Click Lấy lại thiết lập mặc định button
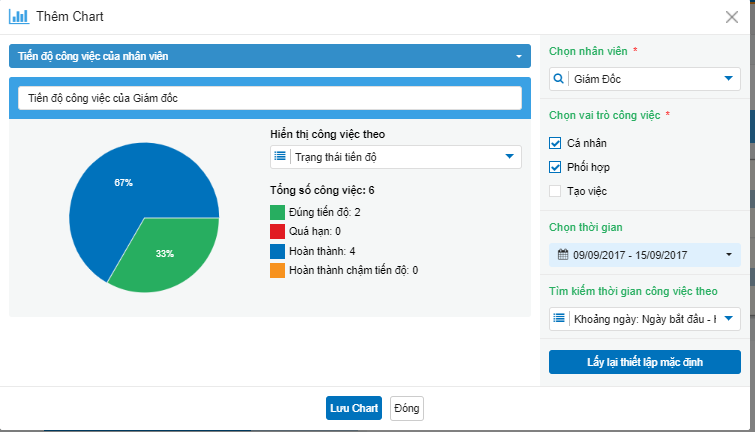 [x=644, y=362]
